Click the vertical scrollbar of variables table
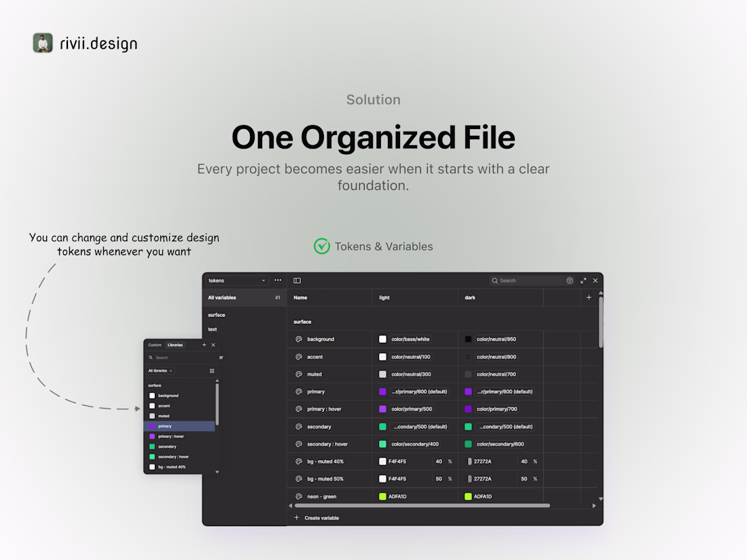The image size is (747, 560). [x=601, y=322]
